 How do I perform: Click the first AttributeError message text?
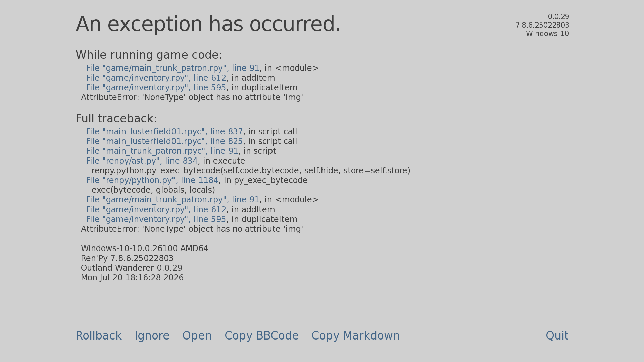pos(192,97)
